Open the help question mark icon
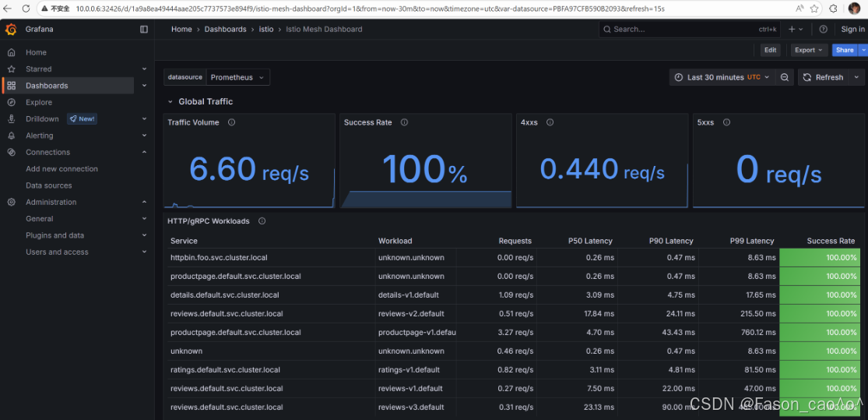 823,30
